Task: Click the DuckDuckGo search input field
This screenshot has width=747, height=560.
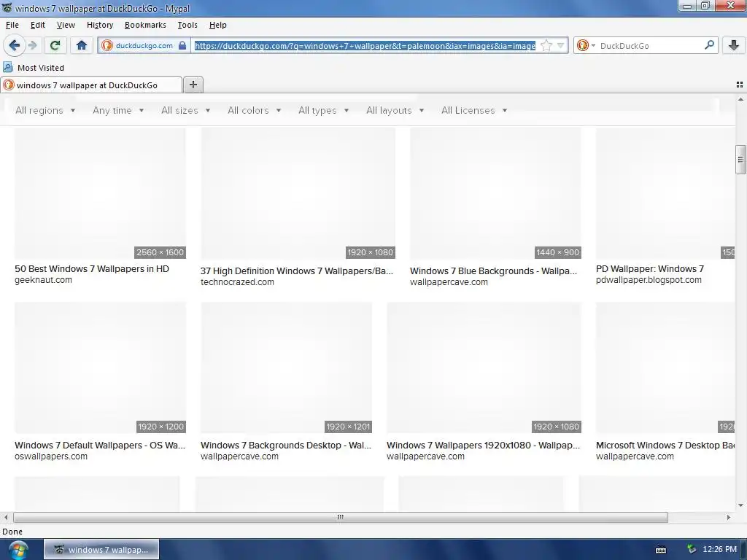Action: coord(649,46)
